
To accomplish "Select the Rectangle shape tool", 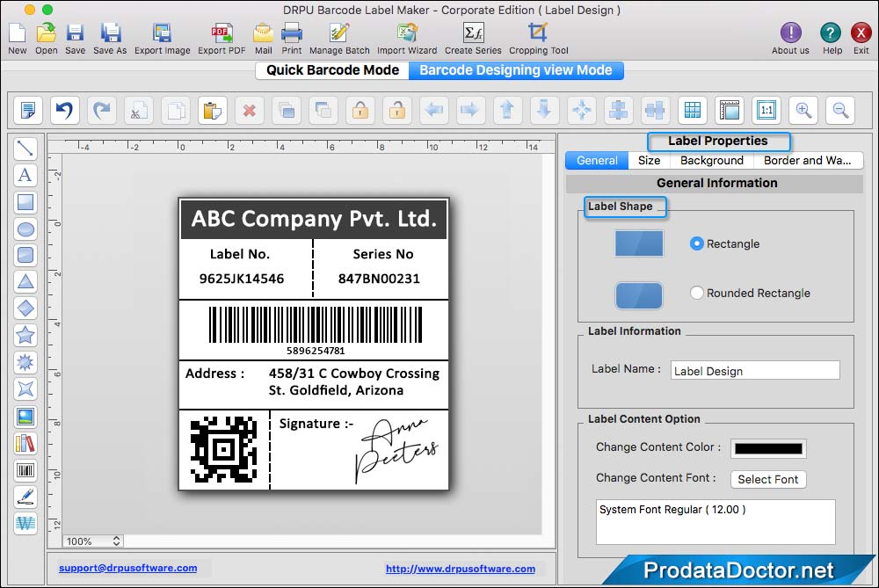I will [x=25, y=202].
